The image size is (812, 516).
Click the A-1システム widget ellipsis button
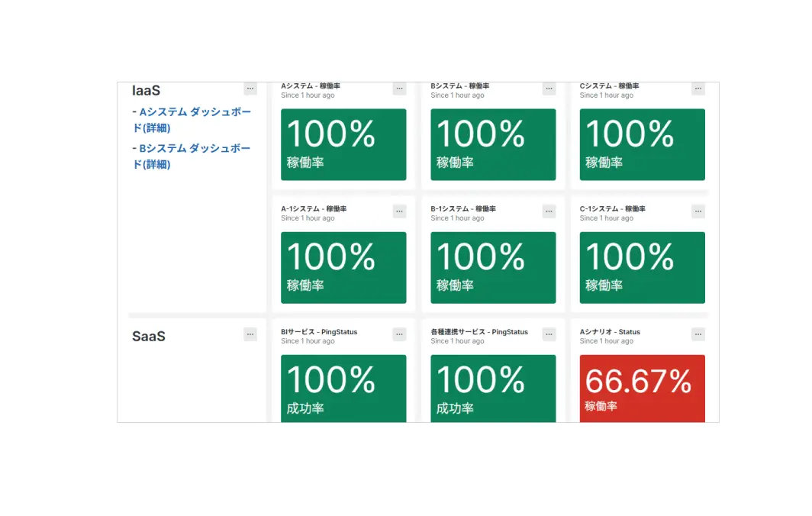[399, 211]
